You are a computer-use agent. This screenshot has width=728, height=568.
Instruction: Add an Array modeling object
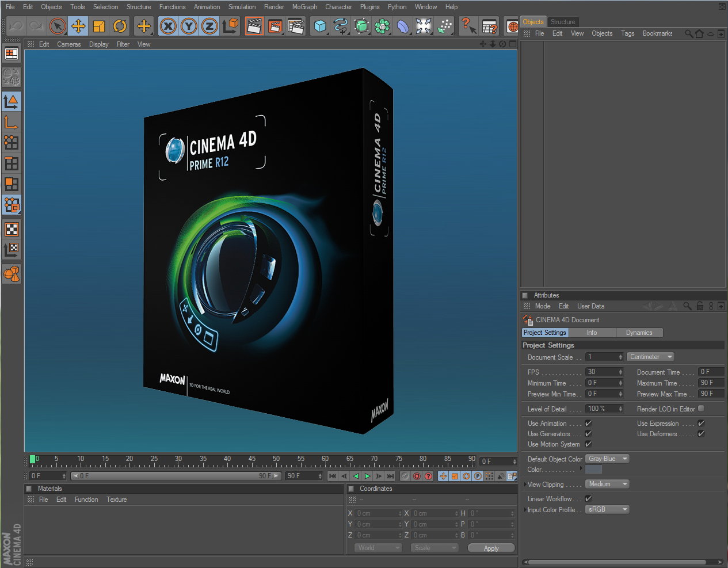(382, 26)
